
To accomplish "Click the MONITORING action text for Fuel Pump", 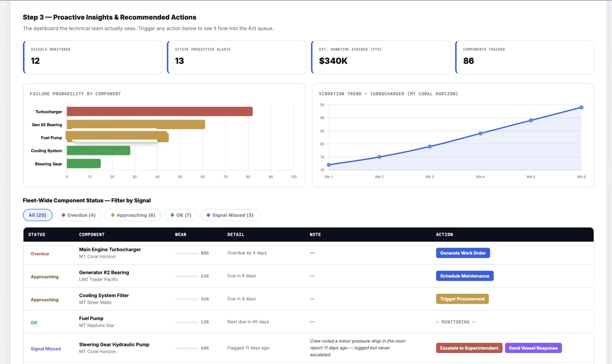I will pyautogui.click(x=455, y=322).
